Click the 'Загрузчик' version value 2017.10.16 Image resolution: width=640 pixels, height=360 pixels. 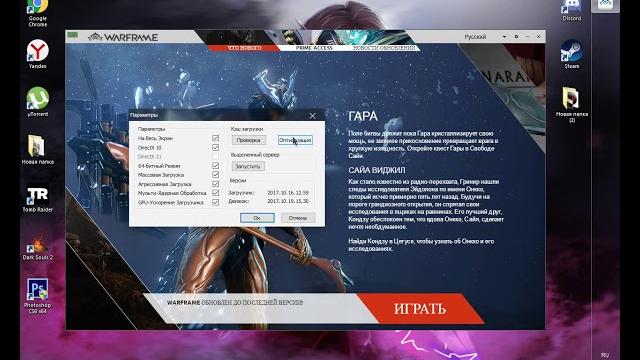[x=288, y=193]
